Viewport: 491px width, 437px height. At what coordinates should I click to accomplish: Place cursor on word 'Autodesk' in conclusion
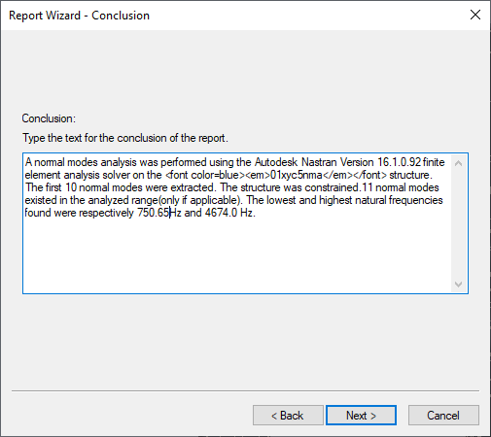(276, 162)
